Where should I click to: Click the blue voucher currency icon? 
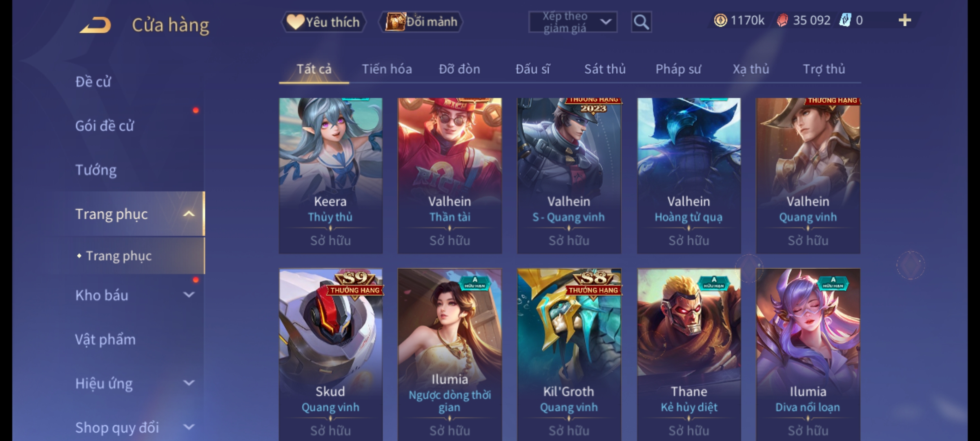coord(845,20)
